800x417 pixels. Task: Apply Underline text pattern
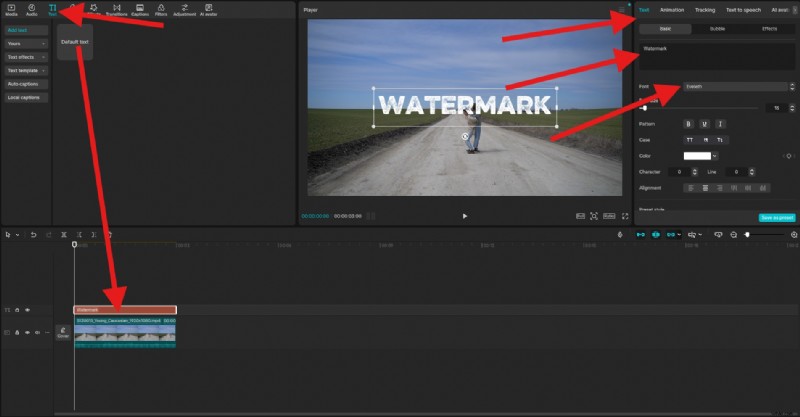[705, 124]
